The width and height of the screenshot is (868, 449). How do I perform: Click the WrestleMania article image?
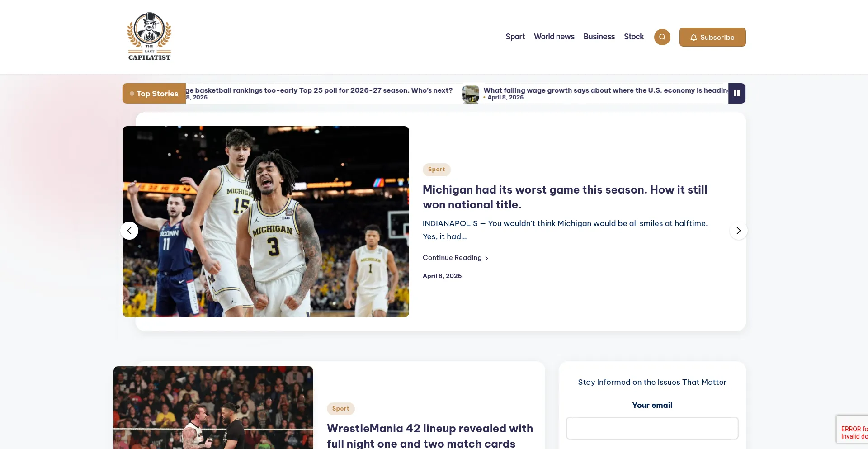click(x=213, y=407)
